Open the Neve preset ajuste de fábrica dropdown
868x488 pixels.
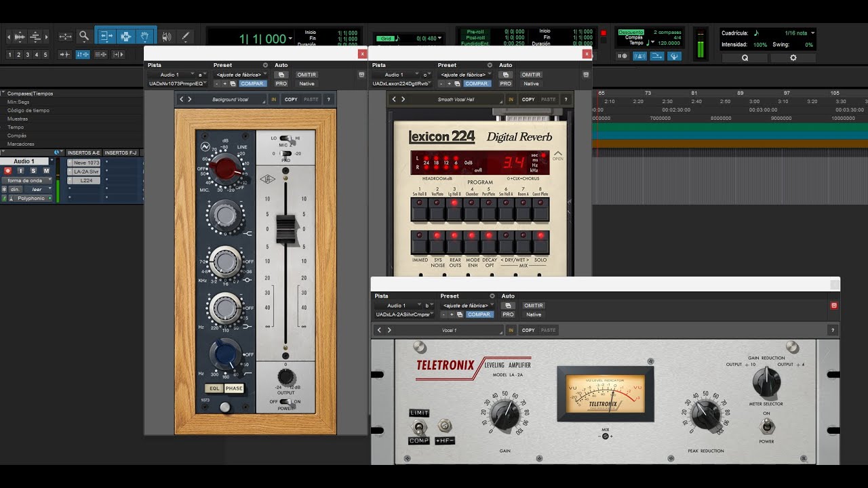pyautogui.click(x=241, y=75)
